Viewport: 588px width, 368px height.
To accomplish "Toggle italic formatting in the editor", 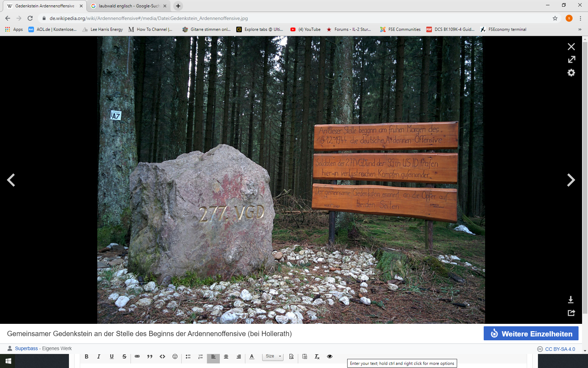I will 99,356.
